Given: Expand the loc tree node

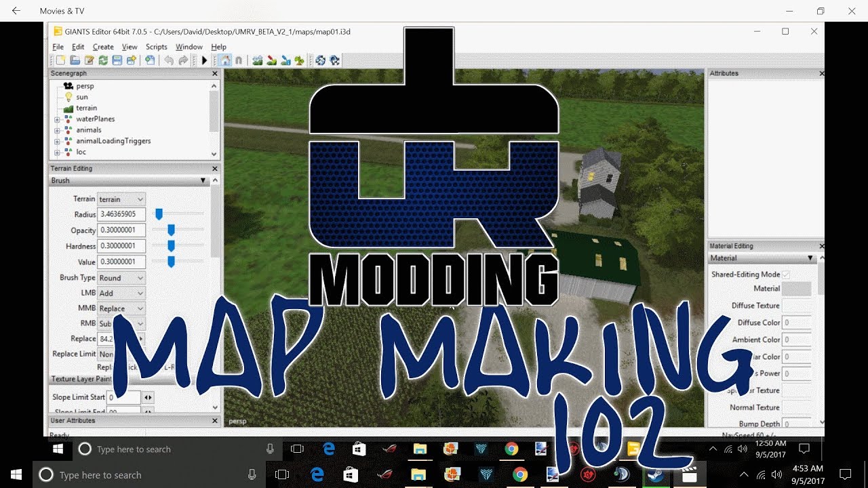Looking at the screenshot, I should pos(58,152).
